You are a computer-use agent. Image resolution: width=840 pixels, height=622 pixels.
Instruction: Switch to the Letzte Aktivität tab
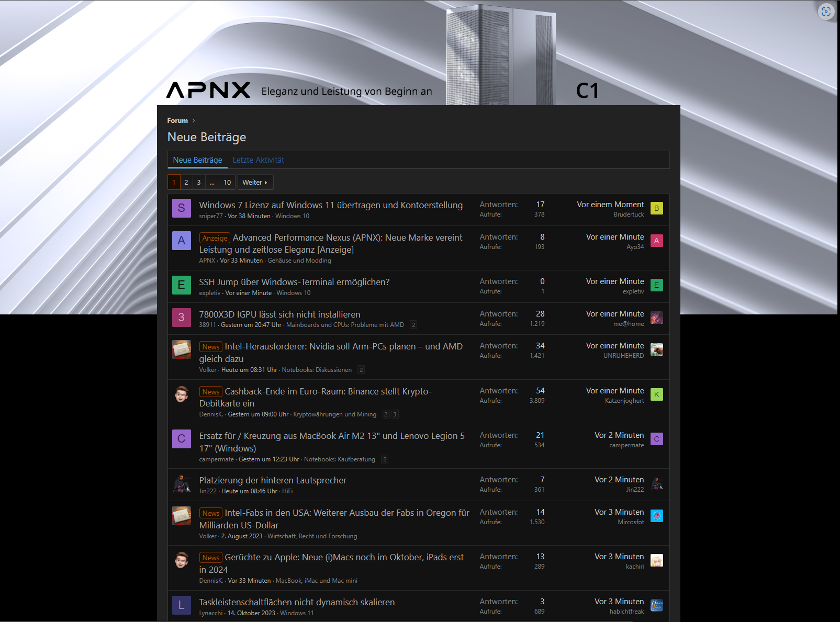259,160
